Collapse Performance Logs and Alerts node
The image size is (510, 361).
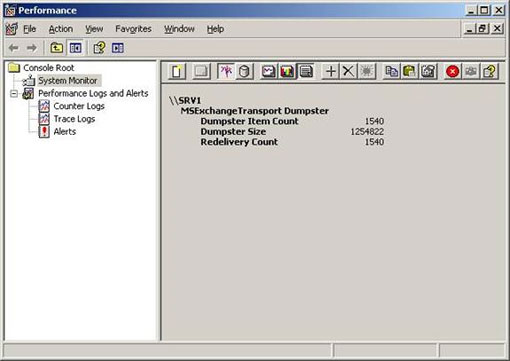click(x=14, y=94)
